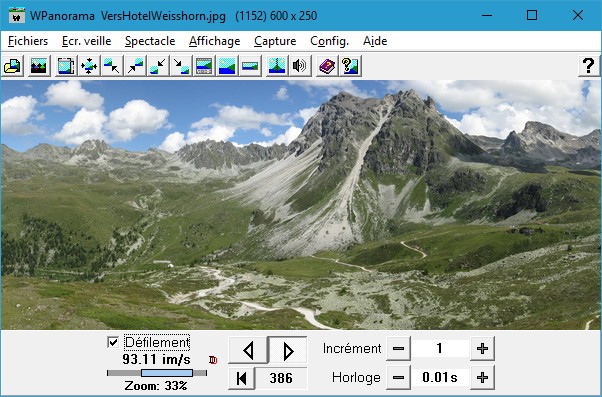Open the Affichage menu
This screenshot has width=602, height=397.
(x=214, y=41)
